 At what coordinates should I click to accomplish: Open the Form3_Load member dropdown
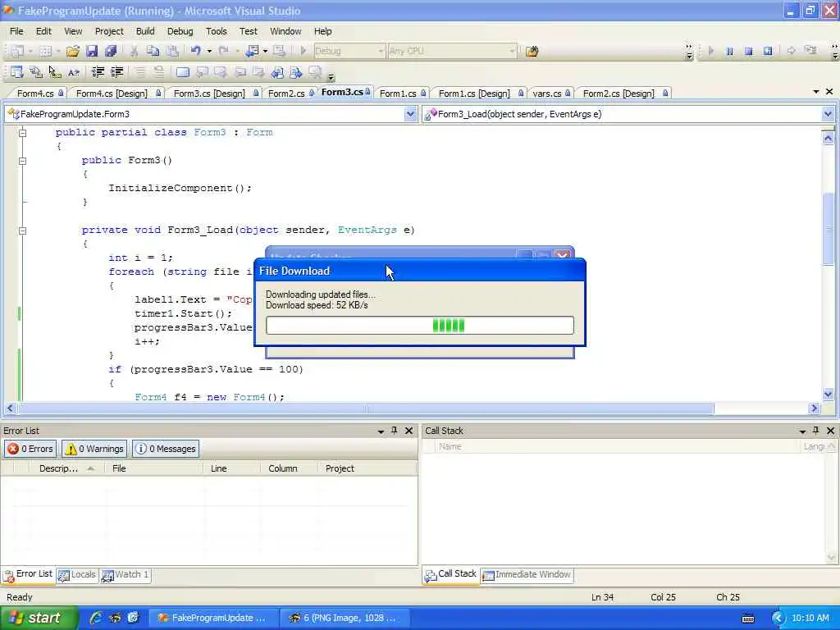pyautogui.click(x=828, y=114)
